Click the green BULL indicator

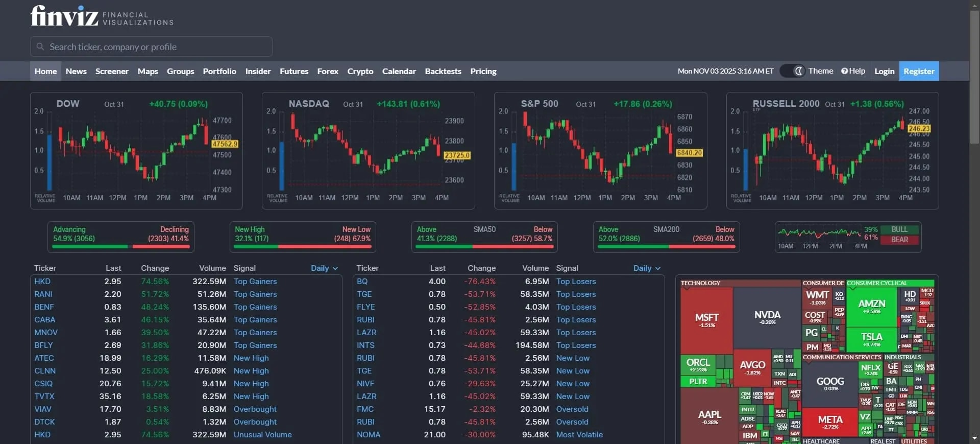tap(899, 229)
